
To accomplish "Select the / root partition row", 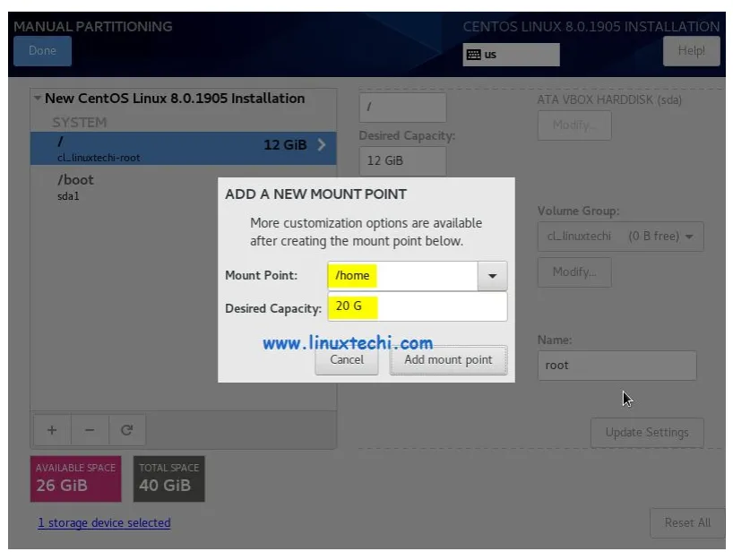I will point(183,148).
